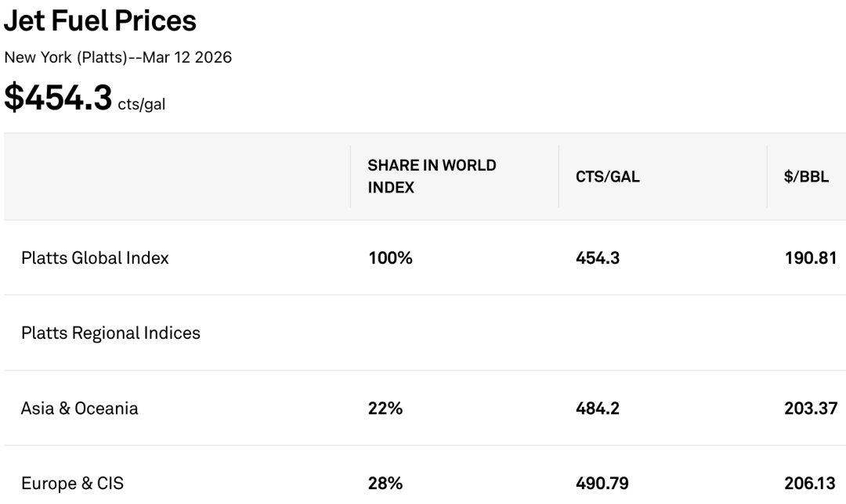Click the 203.37 $/BBL value

811,408
